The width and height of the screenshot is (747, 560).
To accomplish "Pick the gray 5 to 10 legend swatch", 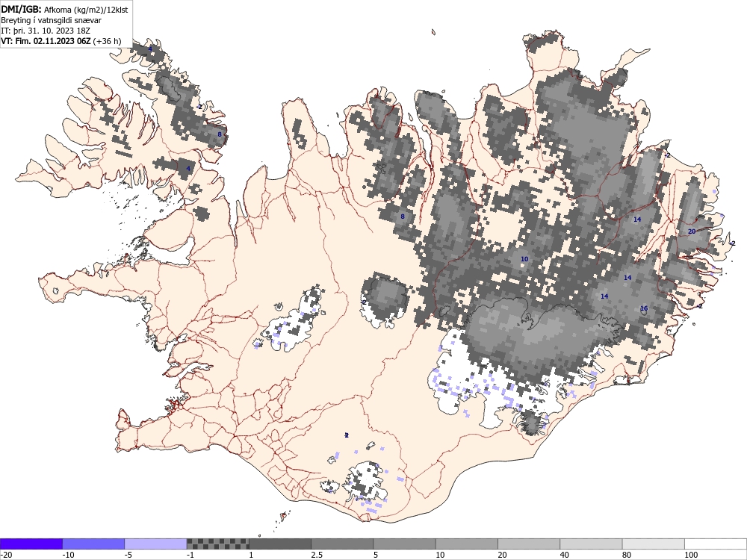I will pyautogui.click(x=404, y=544).
